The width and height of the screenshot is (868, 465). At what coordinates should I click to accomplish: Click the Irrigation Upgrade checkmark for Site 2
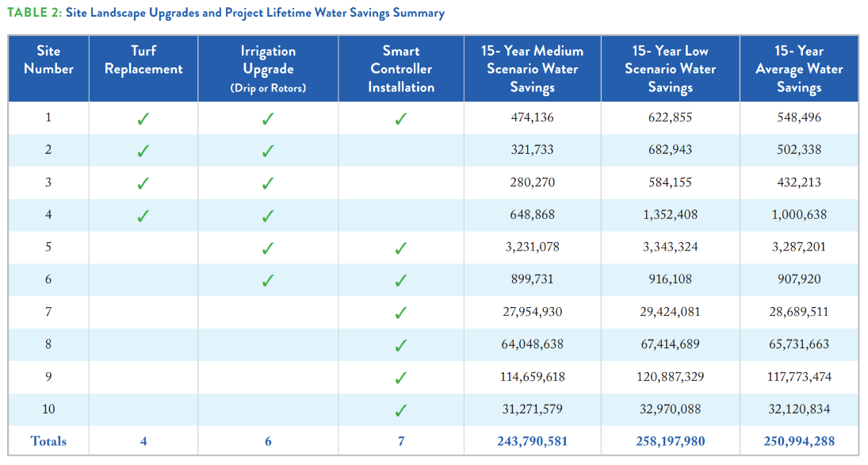(268, 151)
